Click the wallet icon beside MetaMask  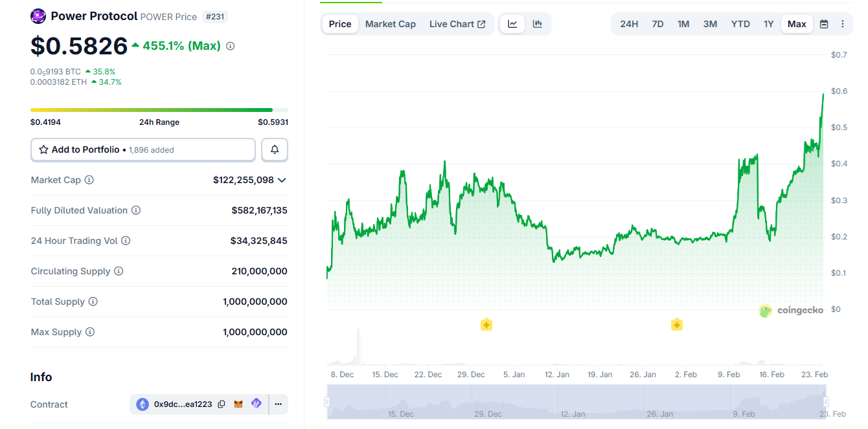[x=256, y=404]
